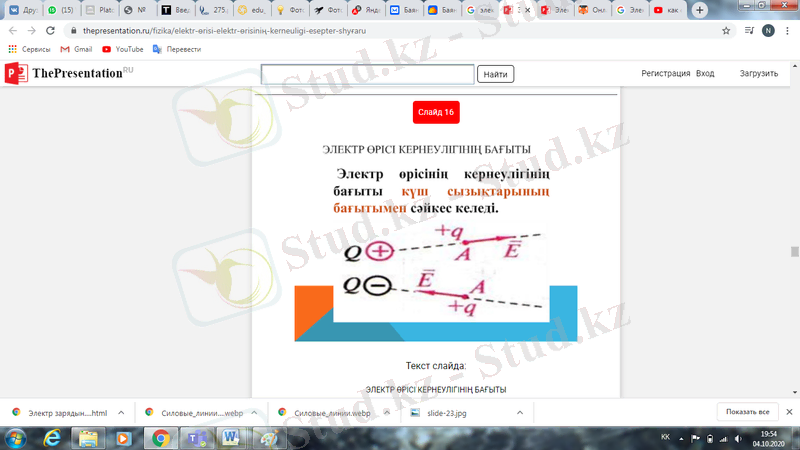Switch to the VK Друзья tab
The image size is (800, 450).
(23, 10)
